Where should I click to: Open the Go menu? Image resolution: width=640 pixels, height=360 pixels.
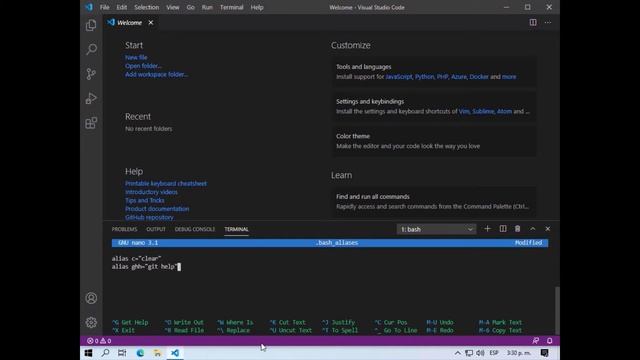(191, 7)
